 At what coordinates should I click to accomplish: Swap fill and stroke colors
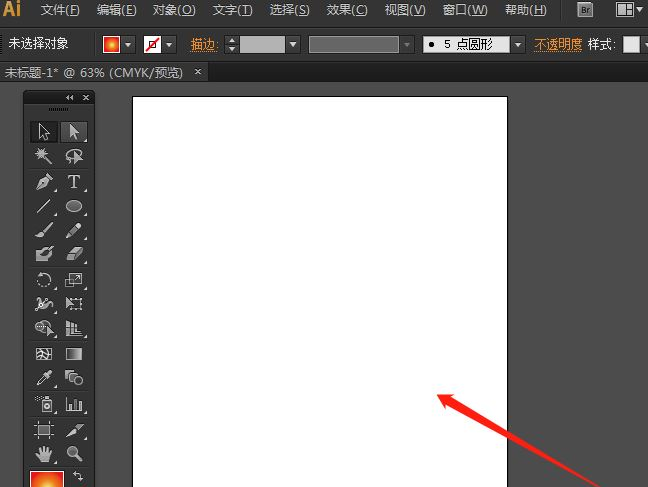[x=78, y=476]
